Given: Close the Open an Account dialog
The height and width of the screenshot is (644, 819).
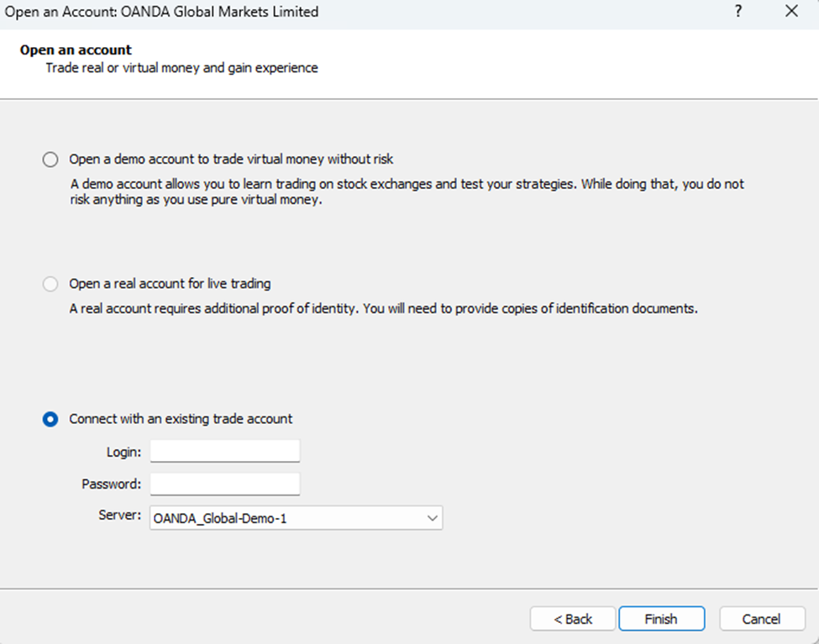Looking at the screenshot, I should click(x=791, y=12).
